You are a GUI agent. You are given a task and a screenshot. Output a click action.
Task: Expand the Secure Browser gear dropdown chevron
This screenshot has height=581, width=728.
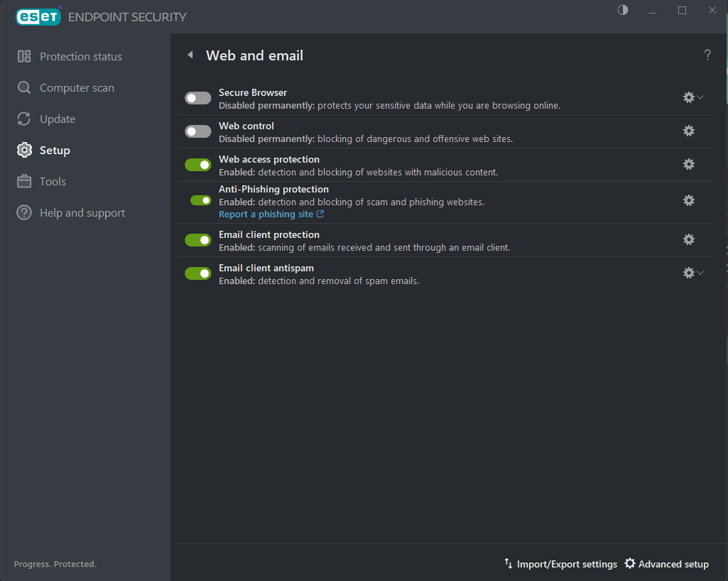click(x=700, y=97)
